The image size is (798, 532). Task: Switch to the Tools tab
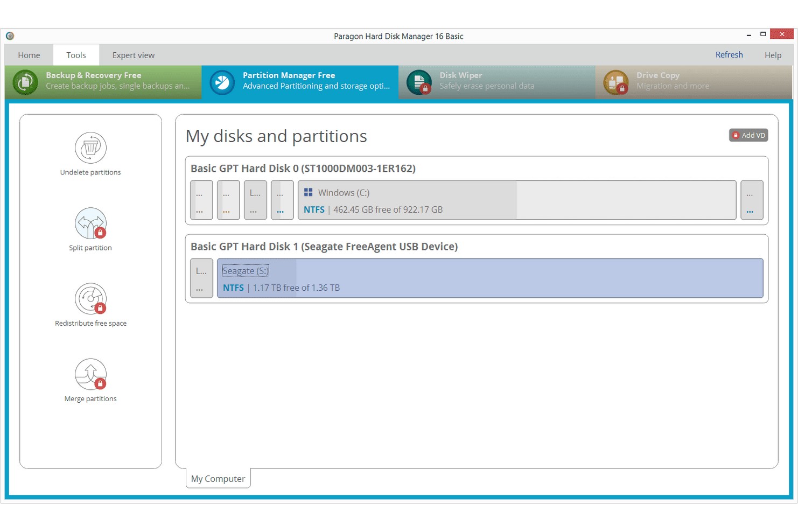pos(76,55)
